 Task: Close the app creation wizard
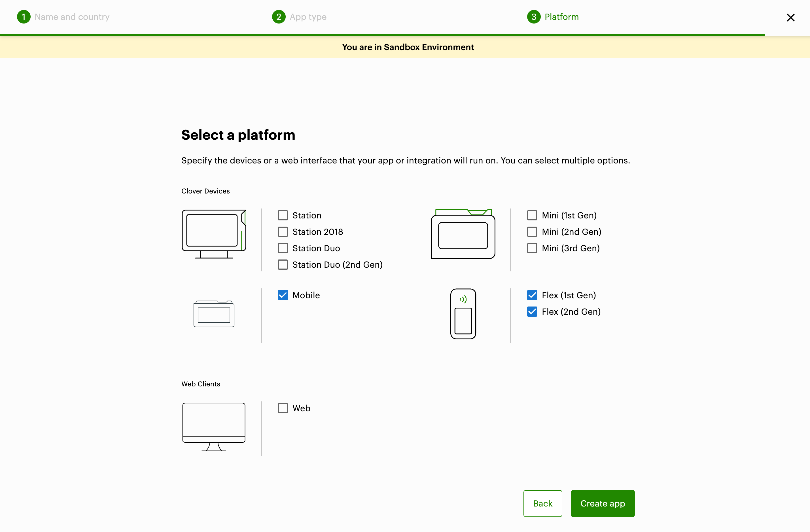(x=790, y=18)
